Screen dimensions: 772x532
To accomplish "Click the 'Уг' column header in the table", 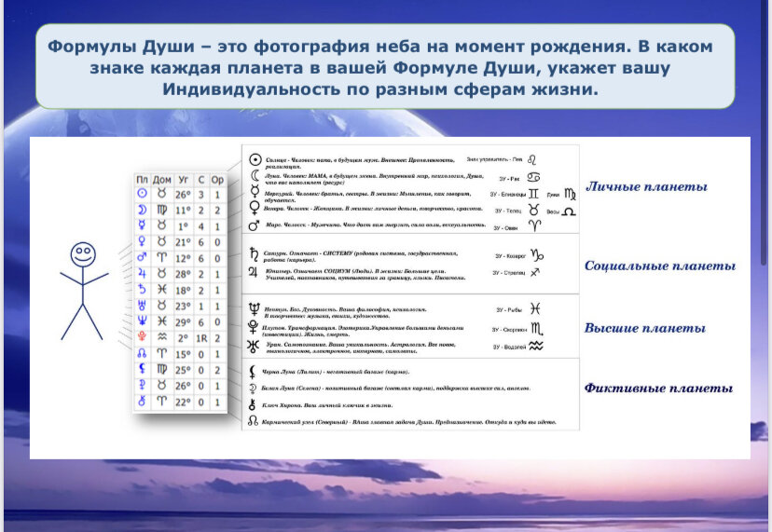I will [x=183, y=180].
